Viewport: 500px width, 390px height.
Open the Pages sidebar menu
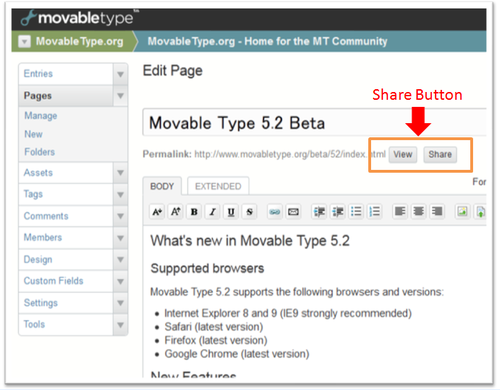66,96
